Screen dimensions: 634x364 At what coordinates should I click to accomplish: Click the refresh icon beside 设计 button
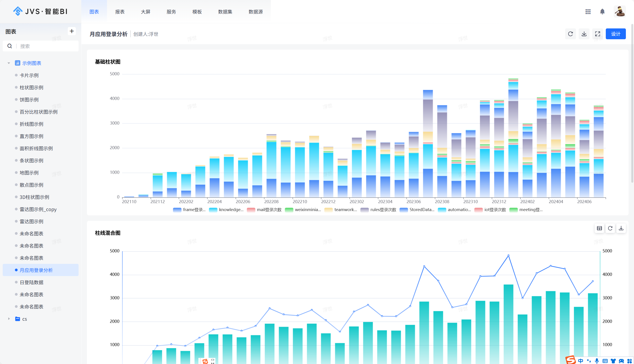coord(570,34)
